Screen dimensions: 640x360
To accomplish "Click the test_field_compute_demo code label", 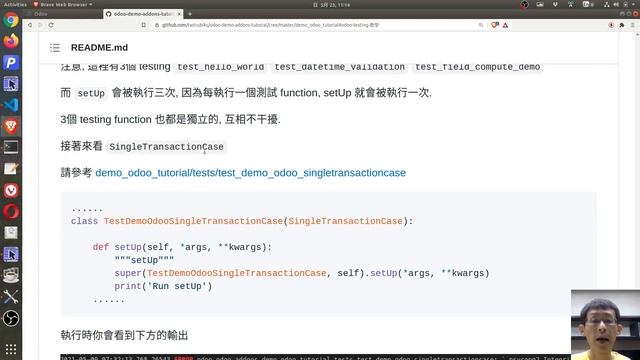I will [x=478, y=67].
